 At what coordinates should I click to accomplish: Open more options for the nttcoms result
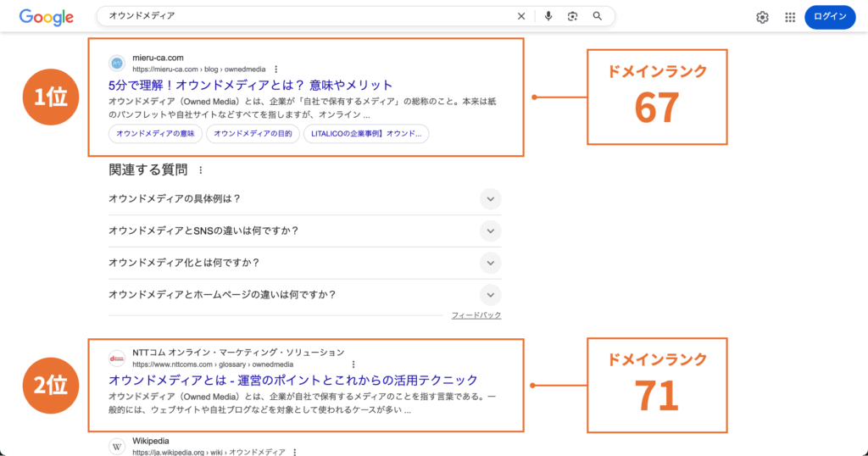pos(353,364)
